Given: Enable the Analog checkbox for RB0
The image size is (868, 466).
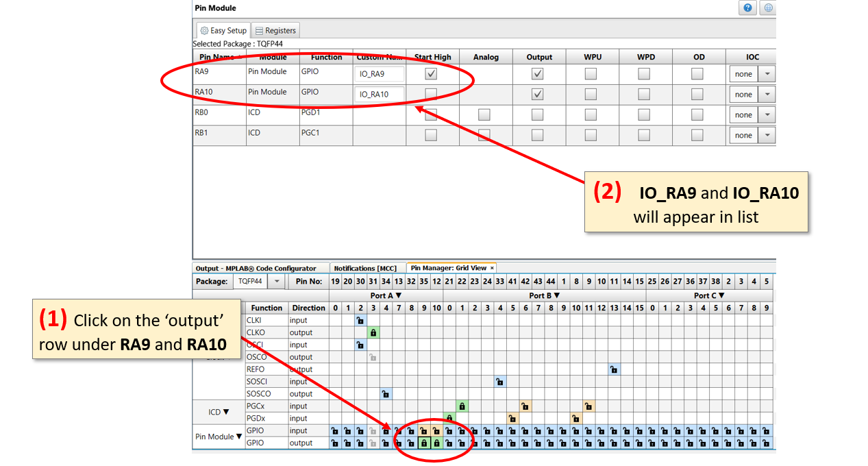Looking at the screenshot, I should pyautogui.click(x=484, y=115).
